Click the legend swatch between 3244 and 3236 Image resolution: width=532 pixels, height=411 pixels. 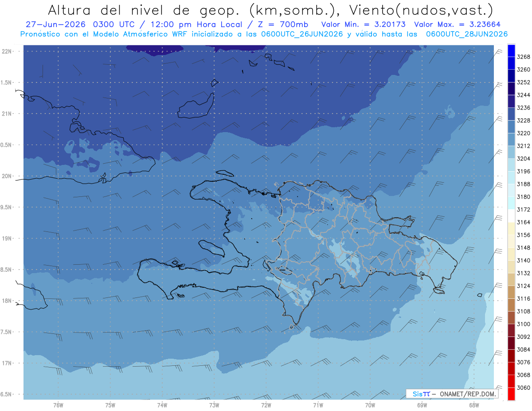click(511, 102)
